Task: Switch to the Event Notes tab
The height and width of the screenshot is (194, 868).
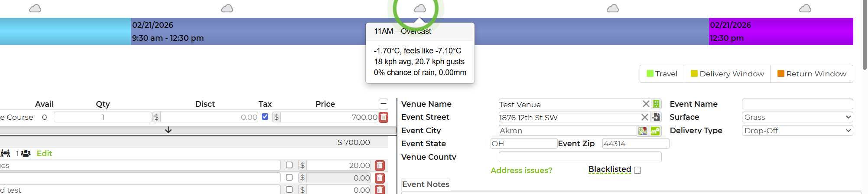Action: point(426,184)
